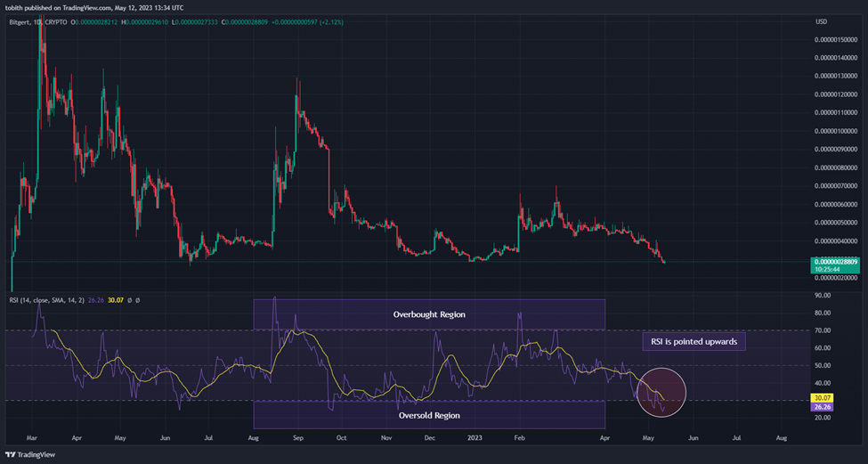Click the 0.00000070000 price axis level
Viewport: 868px width, 464px height.
point(835,186)
